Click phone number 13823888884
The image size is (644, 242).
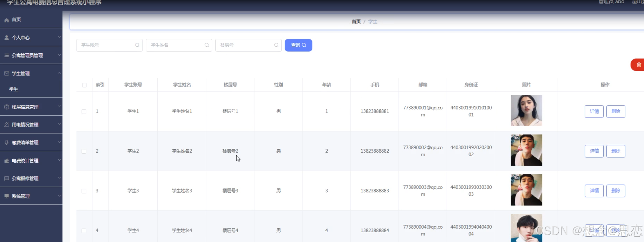pos(375,231)
